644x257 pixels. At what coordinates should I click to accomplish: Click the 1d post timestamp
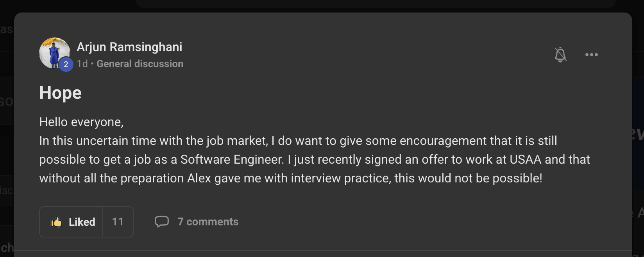click(x=82, y=64)
